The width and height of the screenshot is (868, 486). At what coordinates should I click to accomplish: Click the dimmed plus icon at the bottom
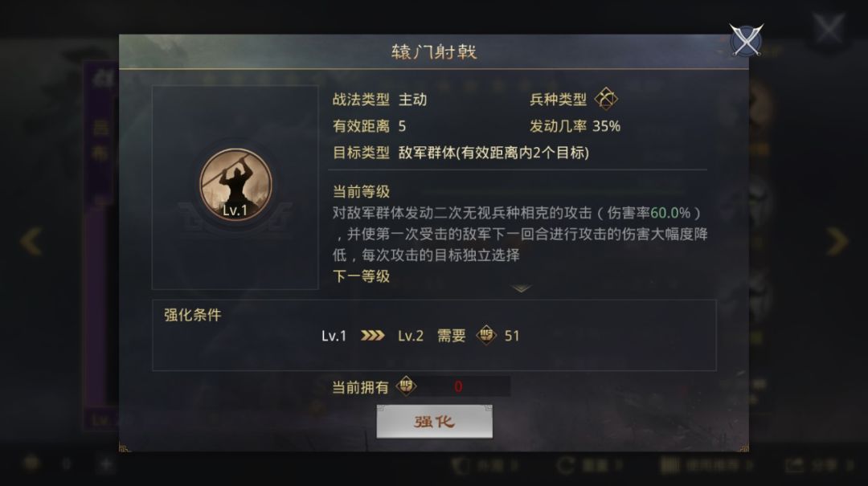105,464
